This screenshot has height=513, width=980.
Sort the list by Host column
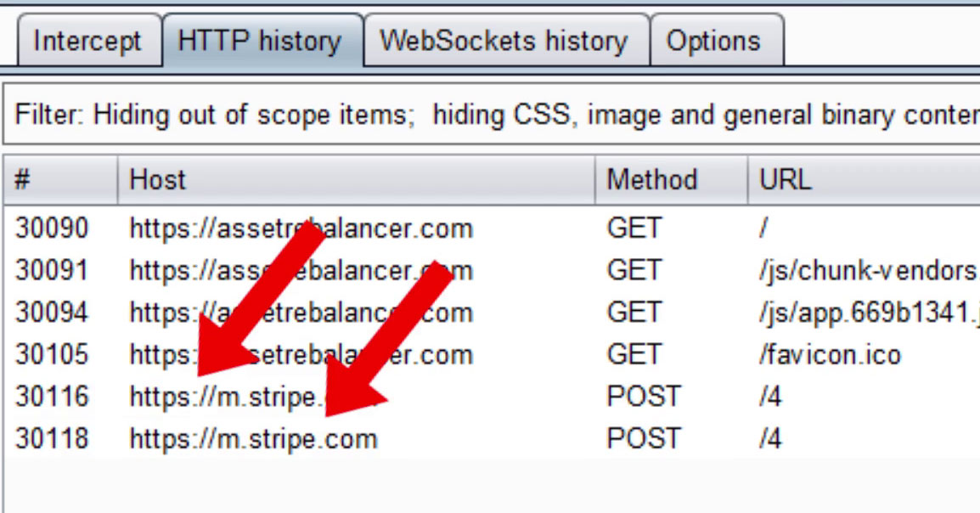[157, 179]
